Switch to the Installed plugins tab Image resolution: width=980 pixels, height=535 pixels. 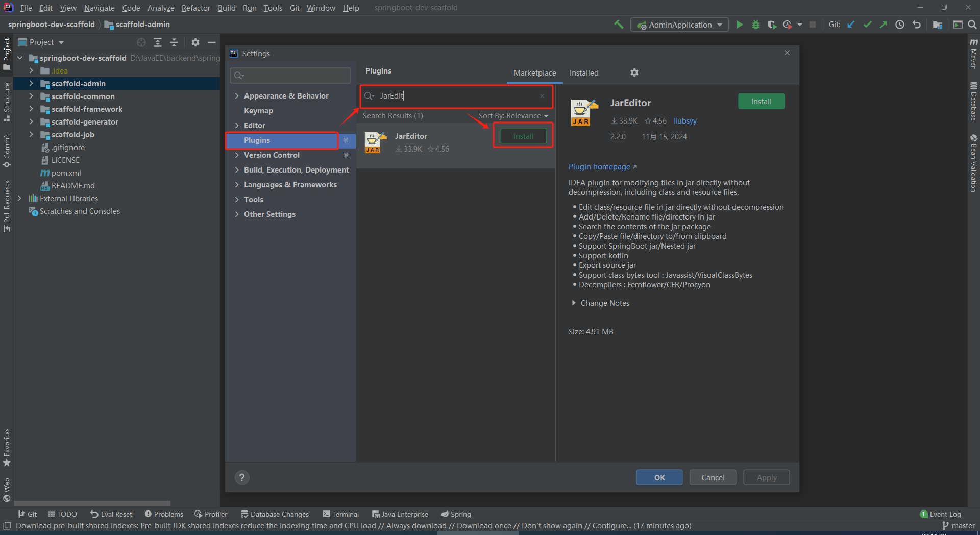point(584,73)
